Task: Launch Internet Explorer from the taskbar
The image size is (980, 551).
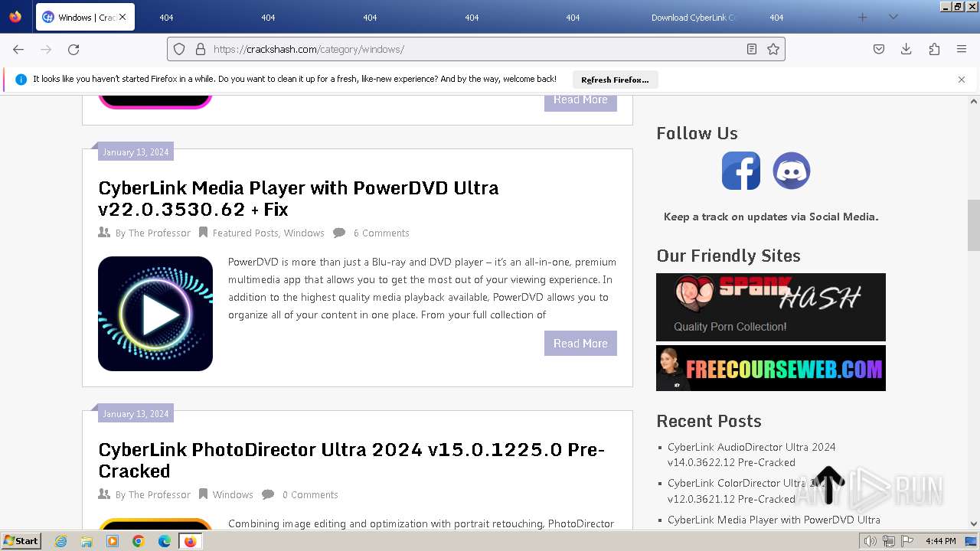Action: [60, 541]
